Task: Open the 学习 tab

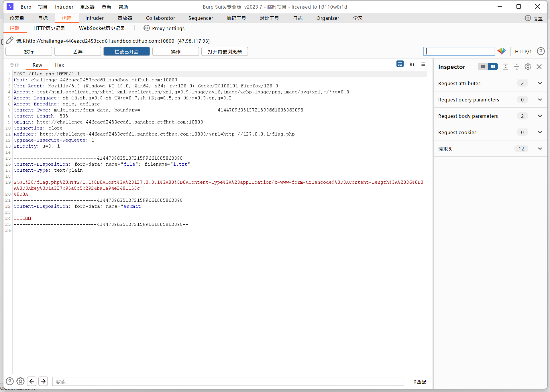Action: click(358, 18)
